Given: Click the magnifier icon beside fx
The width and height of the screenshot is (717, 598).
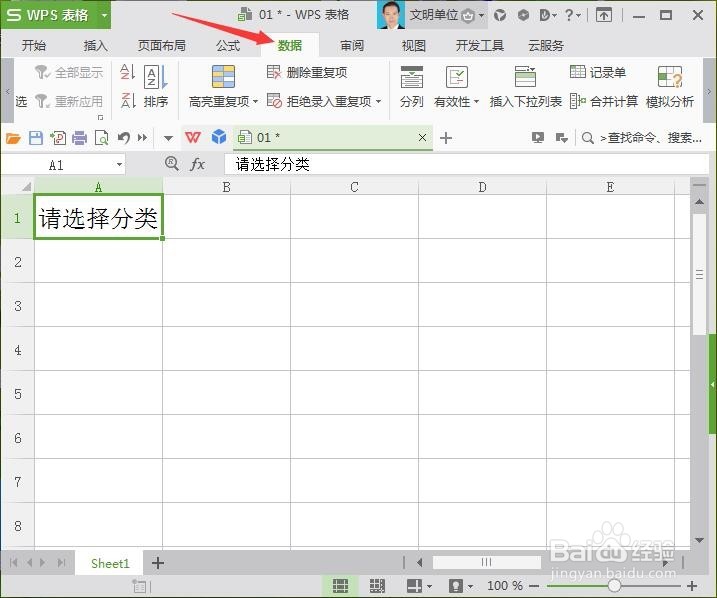Looking at the screenshot, I should 171,163.
